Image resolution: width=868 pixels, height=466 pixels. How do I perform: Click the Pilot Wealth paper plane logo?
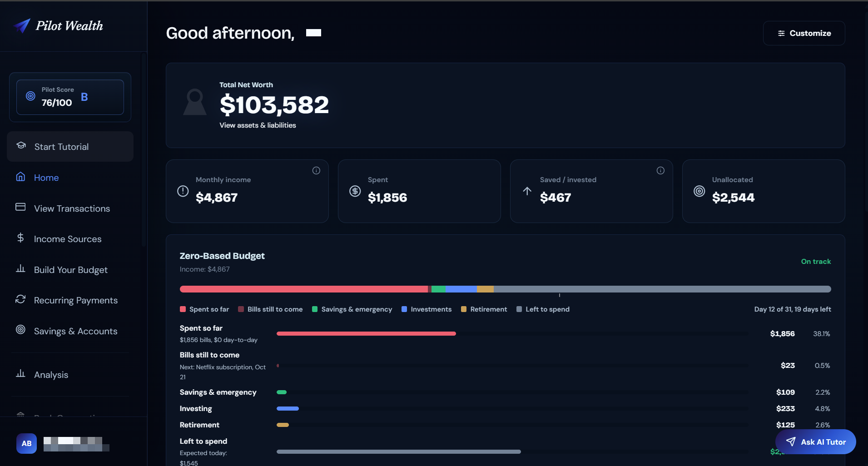[x=22, y=26]
